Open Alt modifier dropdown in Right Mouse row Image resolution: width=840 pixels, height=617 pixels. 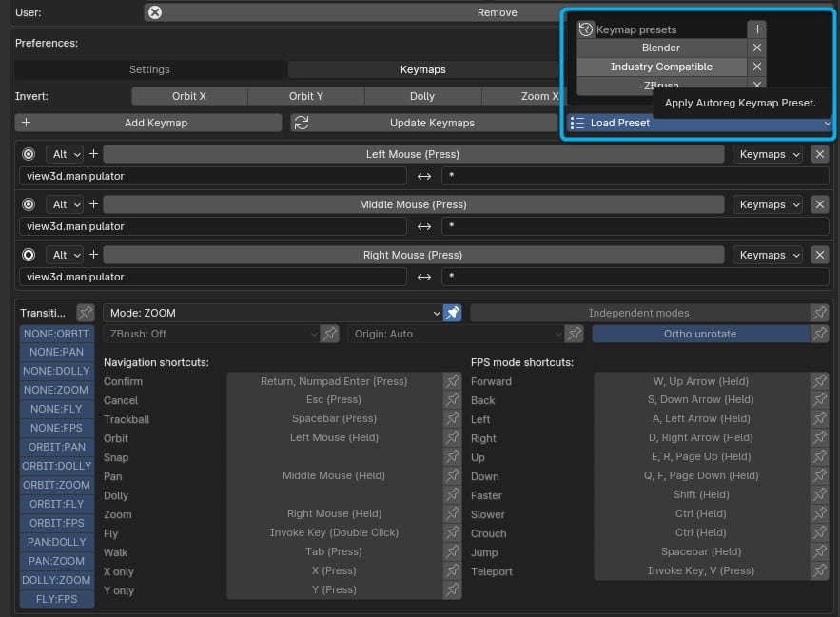pyautogui.click(x=65, y=255)
